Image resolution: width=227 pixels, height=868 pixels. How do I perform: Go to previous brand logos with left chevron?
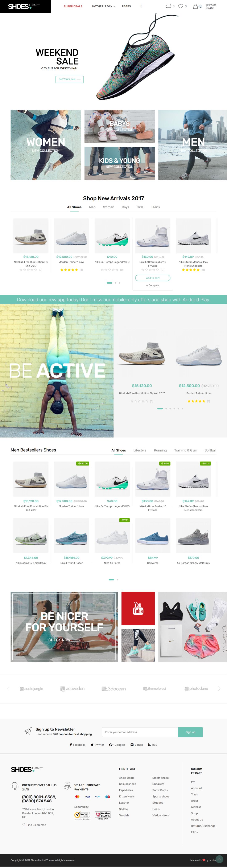click(x=8, y=688)
